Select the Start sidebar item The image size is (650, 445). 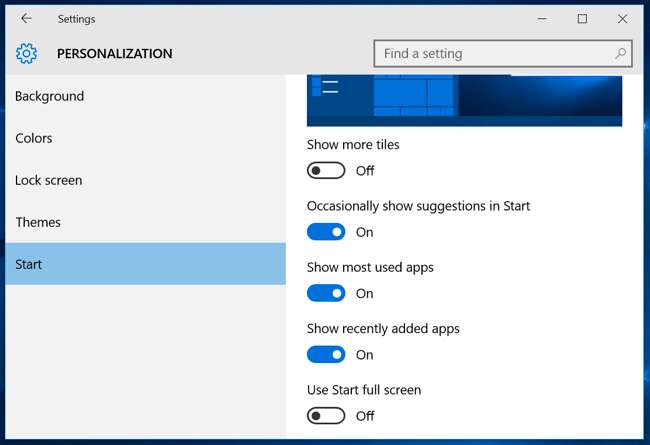coord(146,264)
